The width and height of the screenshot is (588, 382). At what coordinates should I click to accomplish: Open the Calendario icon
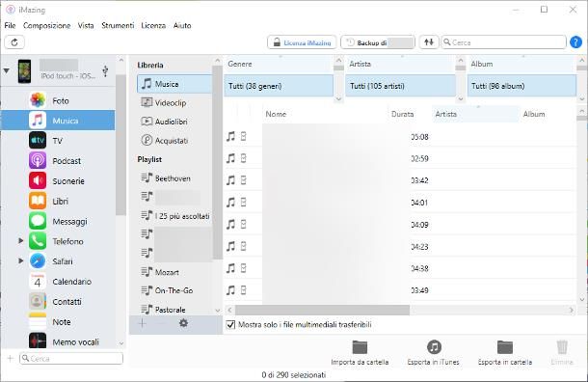(38, 282)
